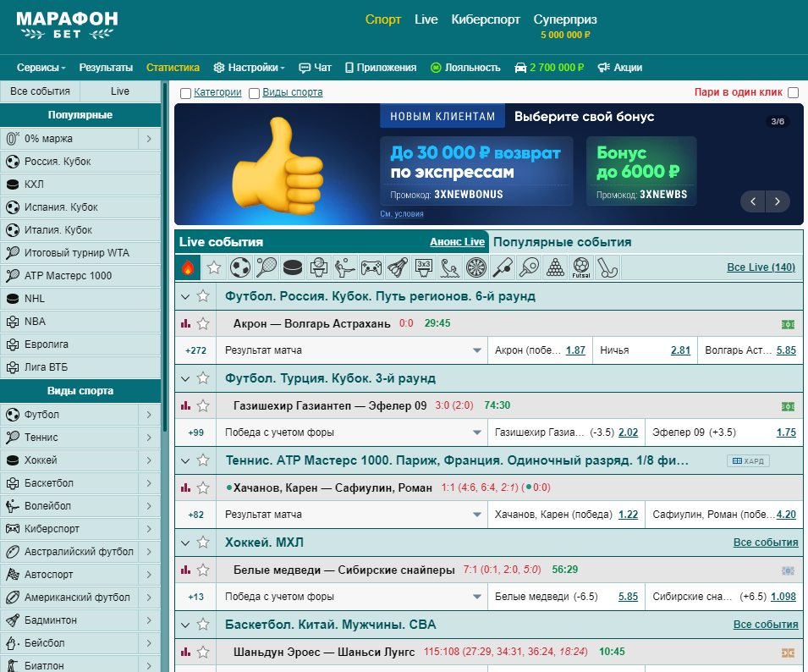Favorite the Шаньдун Эроес match star
Image resolution: width=808 pixels, height=672 pixels.
pos(203,652)
